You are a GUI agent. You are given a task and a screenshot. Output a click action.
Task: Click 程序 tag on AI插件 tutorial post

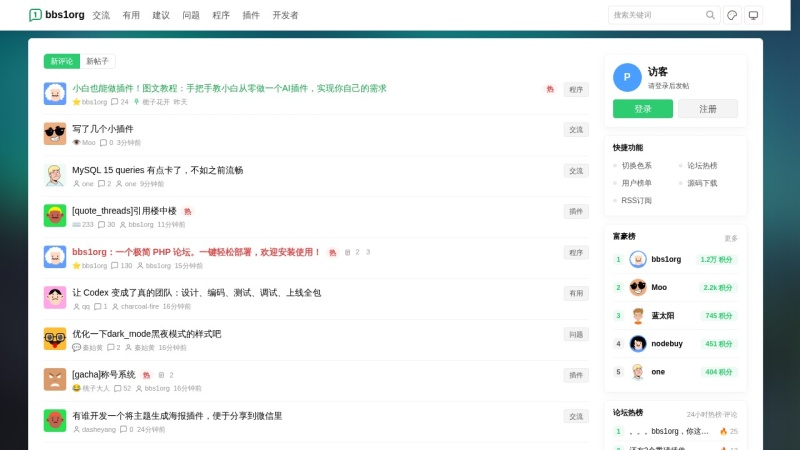[576, 89]
